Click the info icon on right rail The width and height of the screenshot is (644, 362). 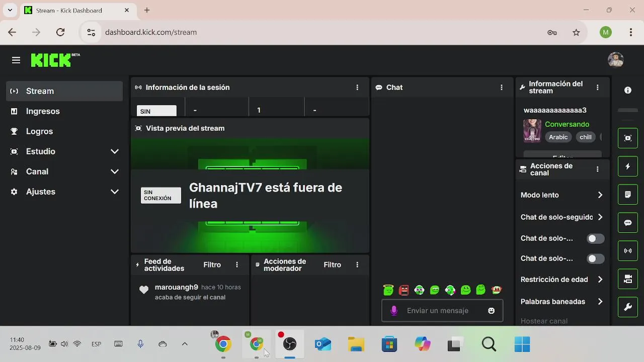(628, 90)
